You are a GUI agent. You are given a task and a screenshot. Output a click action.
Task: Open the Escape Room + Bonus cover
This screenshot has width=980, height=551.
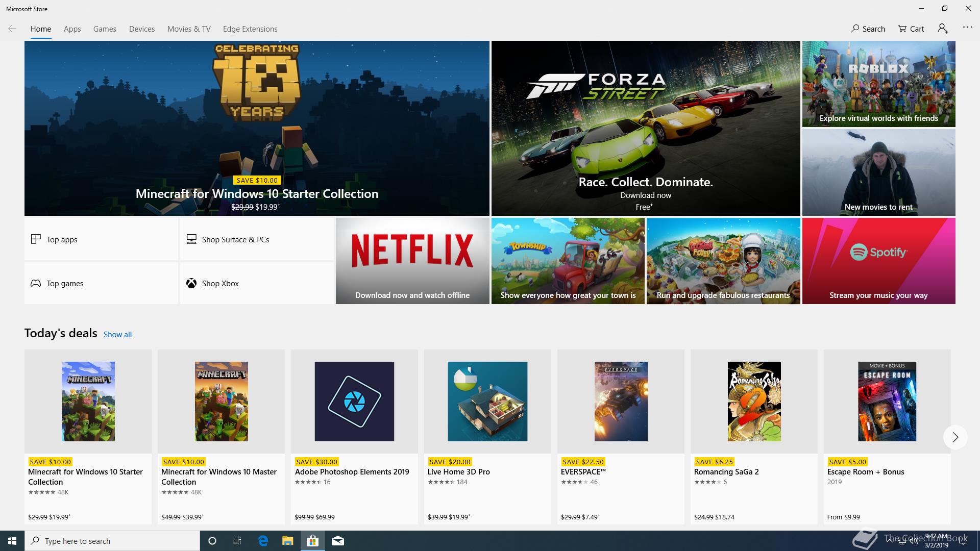click(x=887, y=402)
